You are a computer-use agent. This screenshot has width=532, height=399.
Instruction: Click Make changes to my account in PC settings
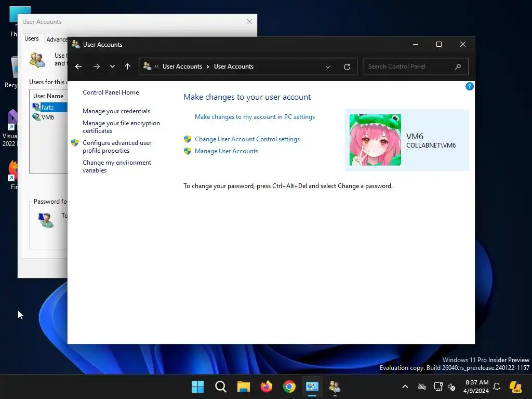(x=255, y=117)
